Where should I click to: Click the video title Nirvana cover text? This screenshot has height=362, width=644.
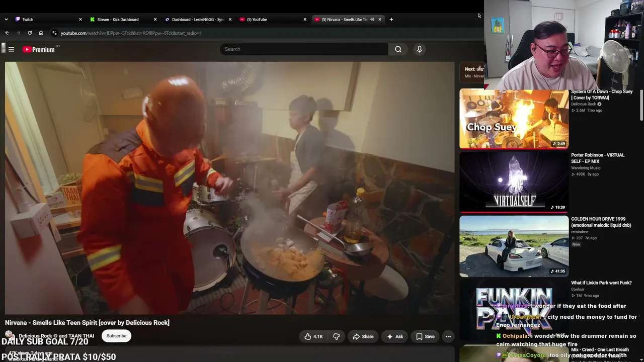coord(87,323)
